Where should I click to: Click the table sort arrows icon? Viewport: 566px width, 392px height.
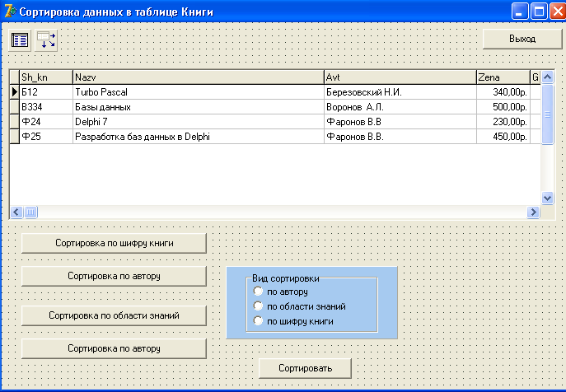[x=46, y=40]
